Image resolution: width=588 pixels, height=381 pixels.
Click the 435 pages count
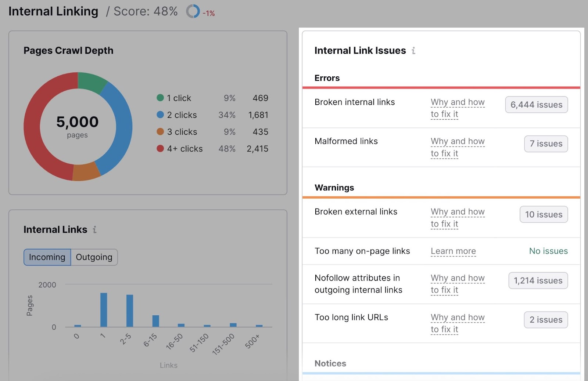[x=260, y=132]
